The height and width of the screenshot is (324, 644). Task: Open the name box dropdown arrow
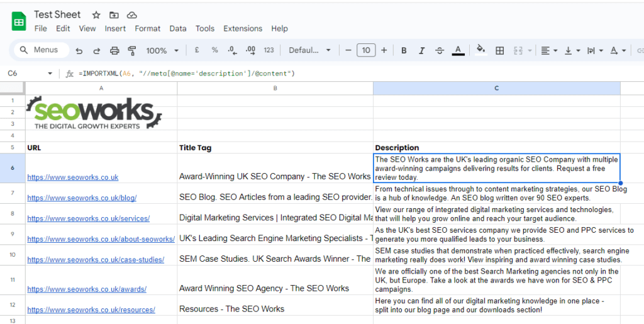click(50, 74)
